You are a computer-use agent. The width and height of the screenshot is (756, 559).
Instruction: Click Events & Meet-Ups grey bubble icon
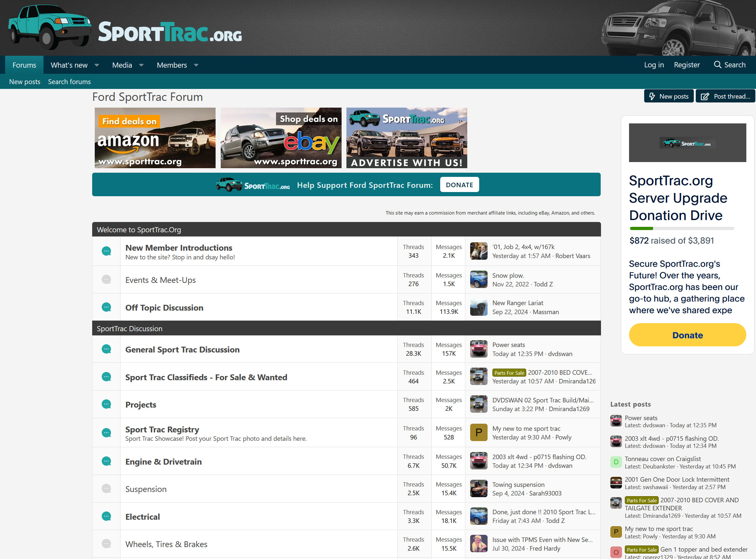click(106, 280)
